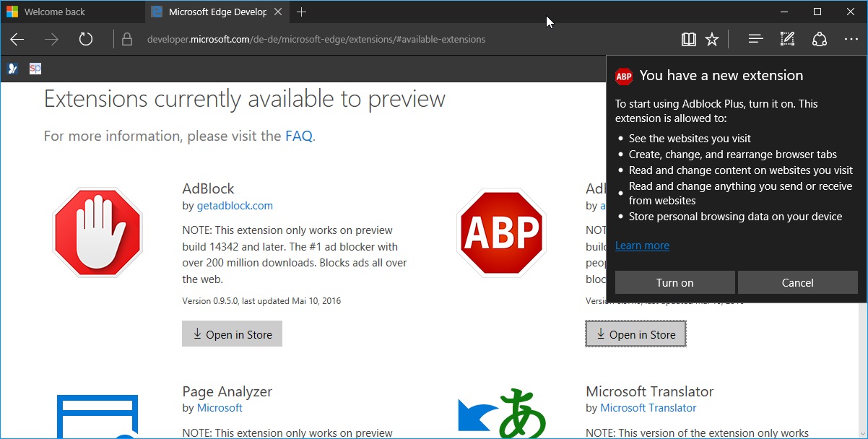Click the address bar URL
868x439 pixels.
(316, 40)
